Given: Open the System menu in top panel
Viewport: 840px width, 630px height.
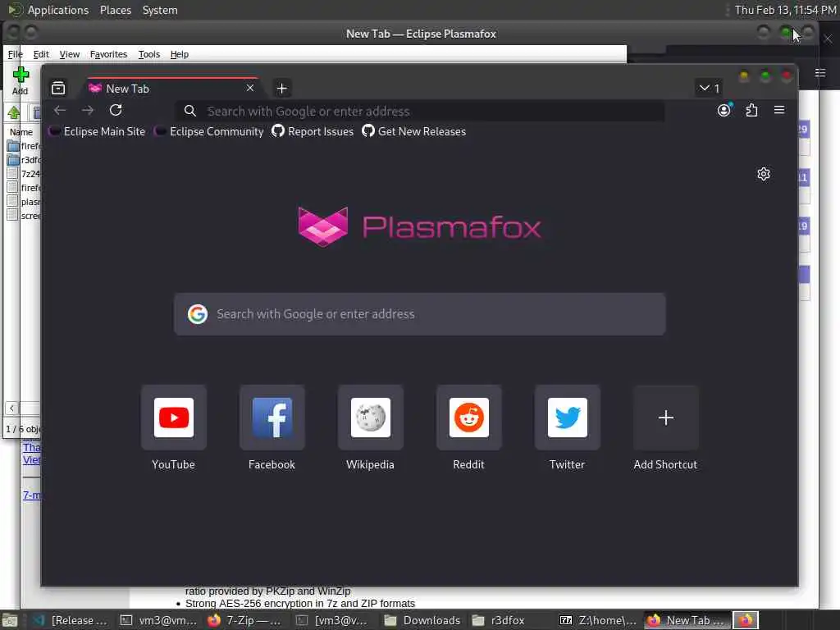Looking at the screenshot, I should click(x=160, y=10).
